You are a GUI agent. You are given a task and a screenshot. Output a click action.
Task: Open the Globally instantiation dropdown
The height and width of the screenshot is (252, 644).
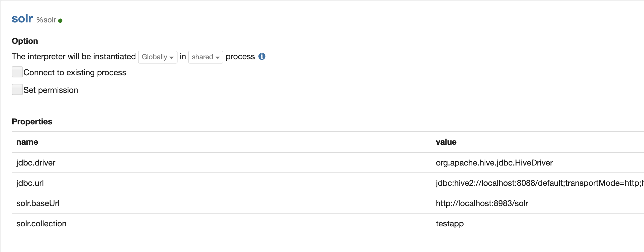(x=158, y=57)
